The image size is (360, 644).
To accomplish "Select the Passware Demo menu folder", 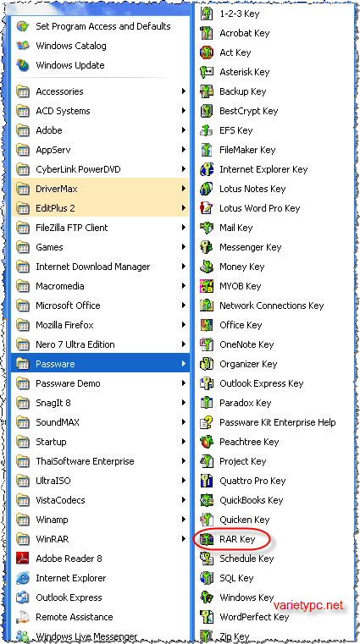I will click(100, 383).
